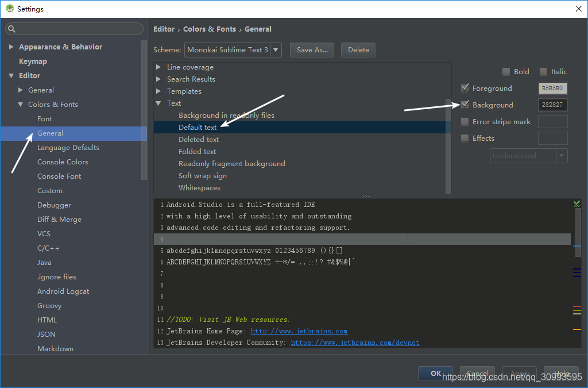Select C/C++ color settings
The image size is (588, 388).
48,248
